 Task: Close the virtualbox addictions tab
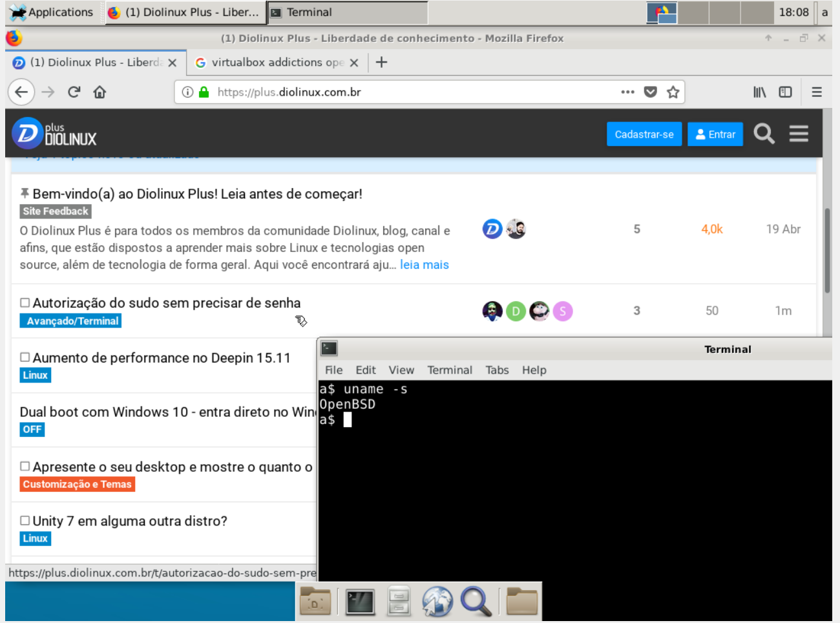tap(354, 63)
